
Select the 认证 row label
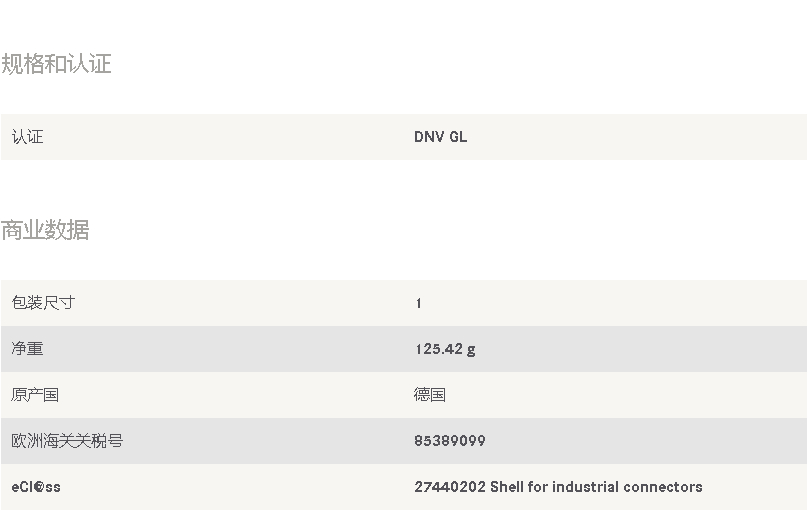click(27, 137)
